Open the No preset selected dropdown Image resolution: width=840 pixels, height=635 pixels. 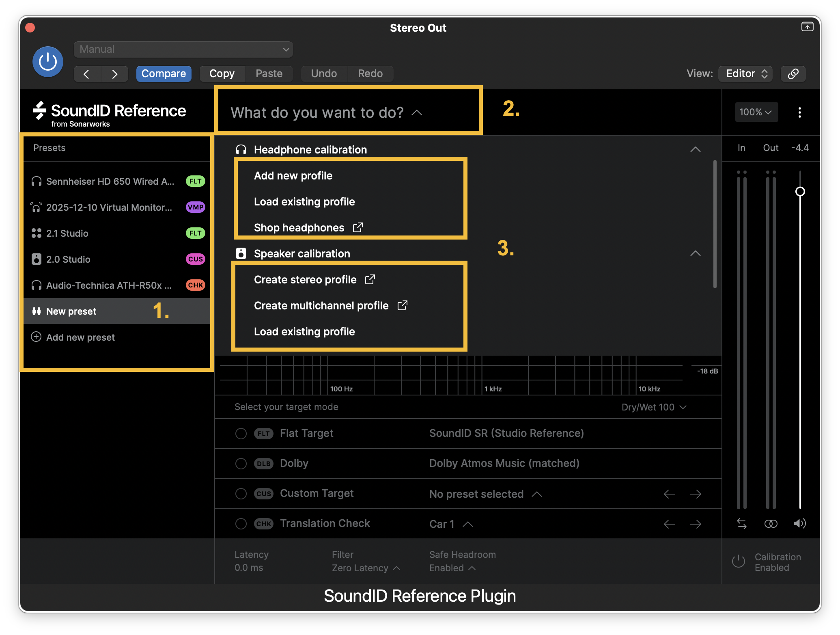tap(486, 494)
